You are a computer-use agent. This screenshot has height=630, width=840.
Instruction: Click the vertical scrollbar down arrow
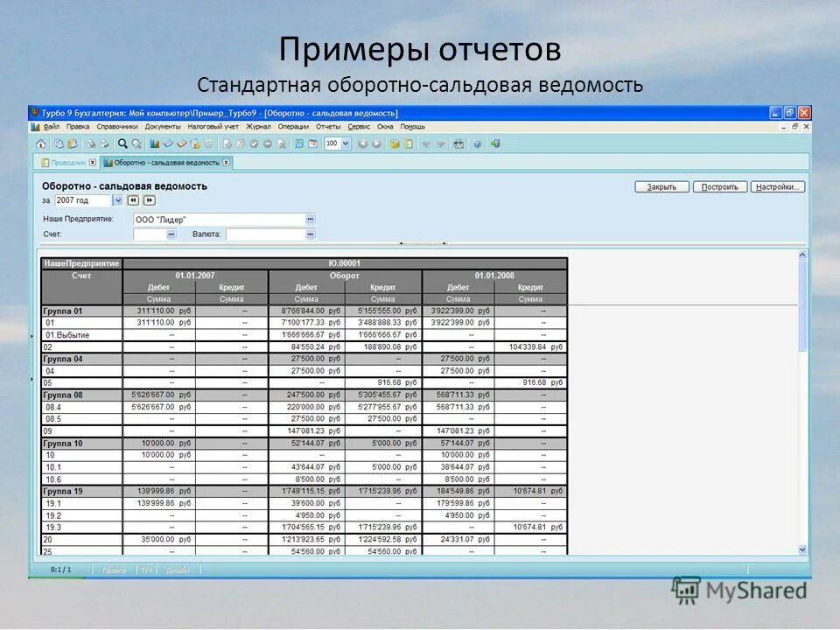point(802,550)
